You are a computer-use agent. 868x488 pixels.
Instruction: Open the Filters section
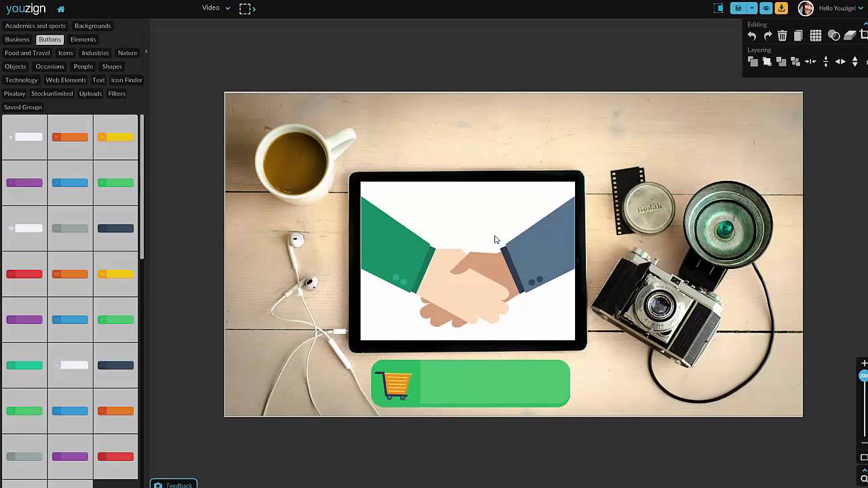pyautogui.click(x=117, y=94)
